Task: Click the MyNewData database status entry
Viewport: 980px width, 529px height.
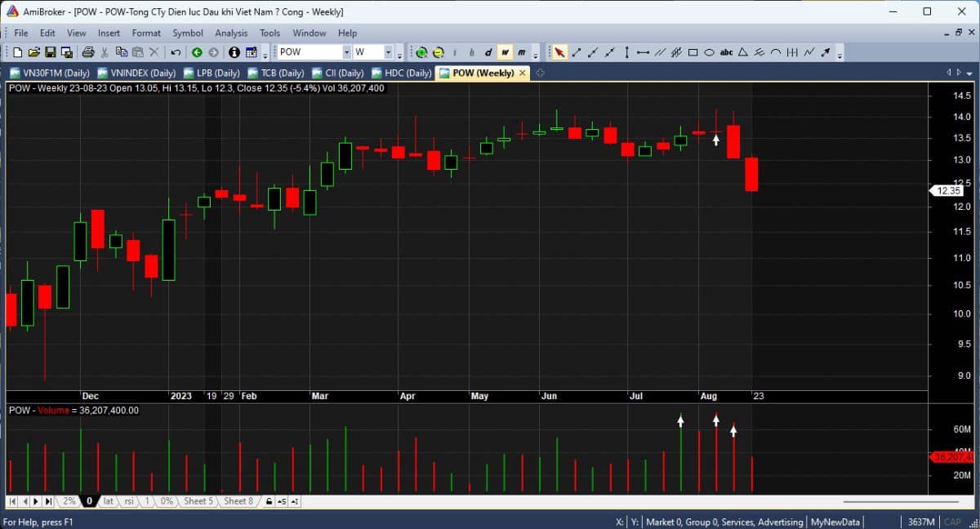Action: click(835, 522)
